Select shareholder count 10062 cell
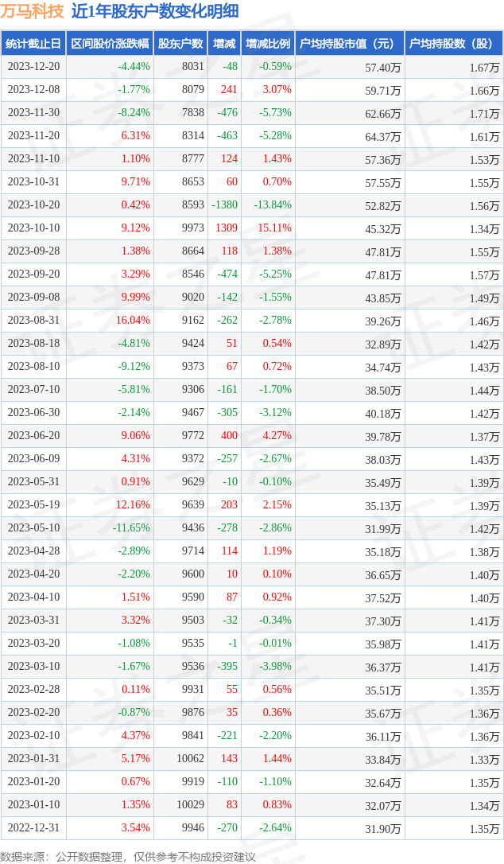Screen dimensions: 504x864 190,759
